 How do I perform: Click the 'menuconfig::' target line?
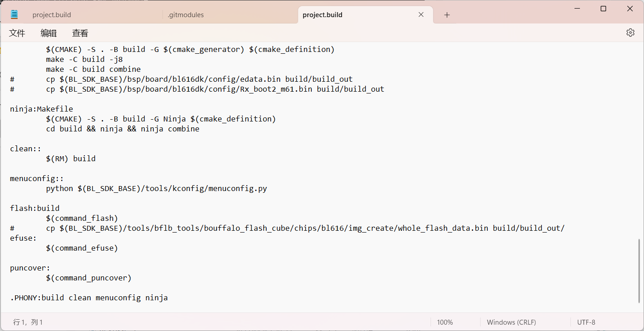(x=37, y=178)
